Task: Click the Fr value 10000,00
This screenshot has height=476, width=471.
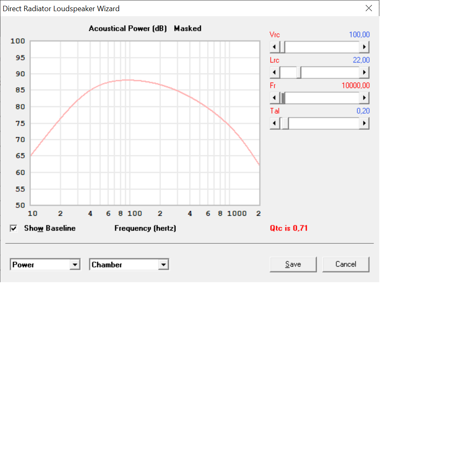Action: click(x=355, y=86)
